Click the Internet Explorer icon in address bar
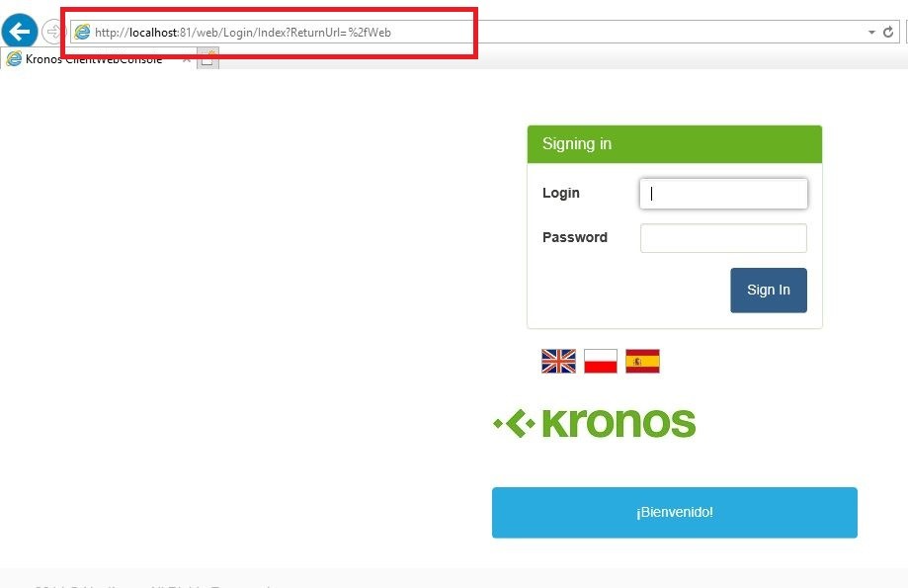The height and width of the screenshot is (588, 908). point(83,32)
